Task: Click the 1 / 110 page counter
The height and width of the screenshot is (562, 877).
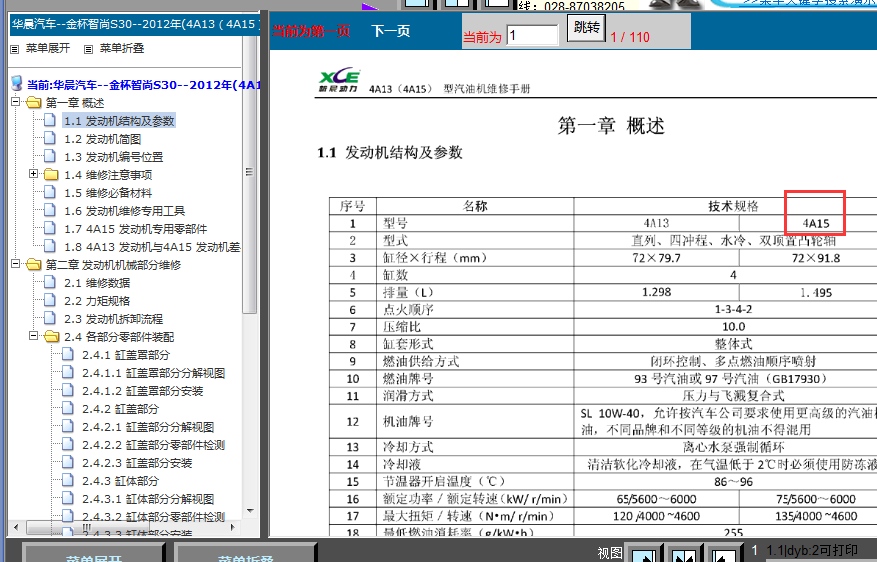Action: 630,37
